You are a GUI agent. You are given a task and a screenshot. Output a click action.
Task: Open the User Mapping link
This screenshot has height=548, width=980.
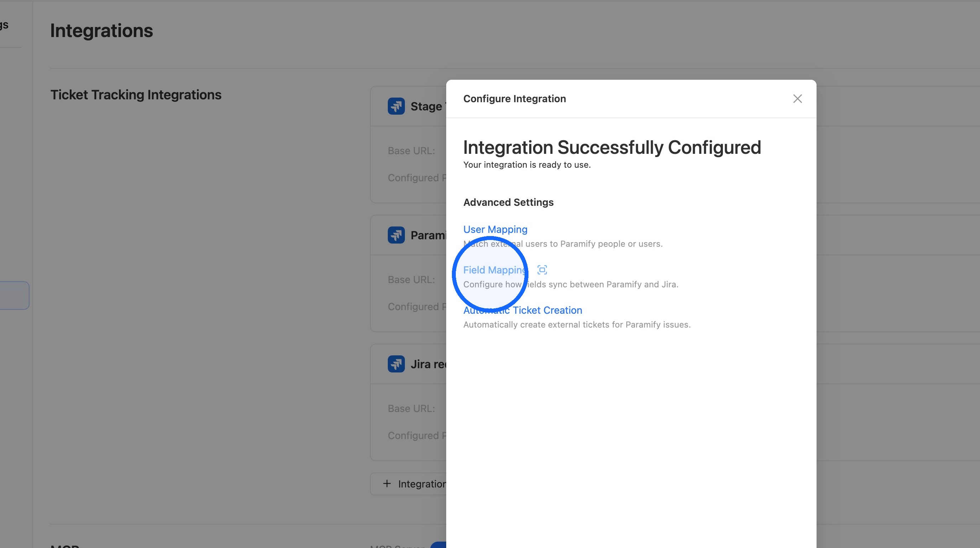pos(495,229)
